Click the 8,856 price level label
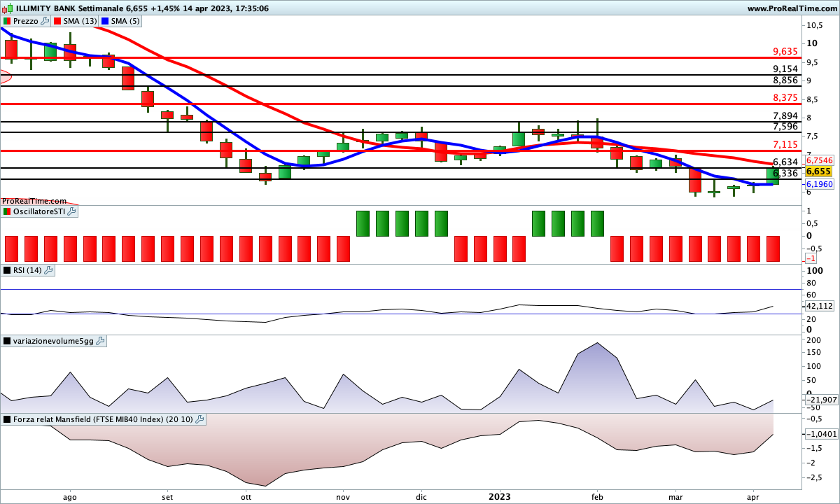Image resolution: width=840 pixels, height=504 pixels. coord(785,80)
